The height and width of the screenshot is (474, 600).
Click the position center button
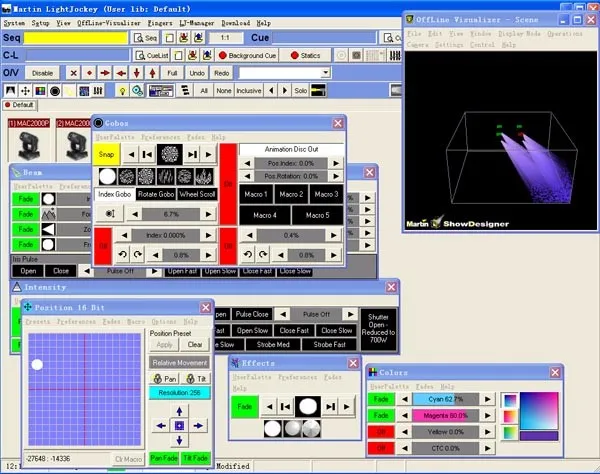pos(179,425)
